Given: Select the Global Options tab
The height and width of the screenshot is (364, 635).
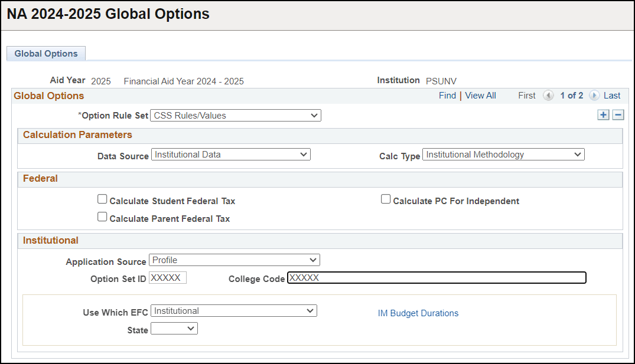Looking at the screenshot, I should point(45,53).
